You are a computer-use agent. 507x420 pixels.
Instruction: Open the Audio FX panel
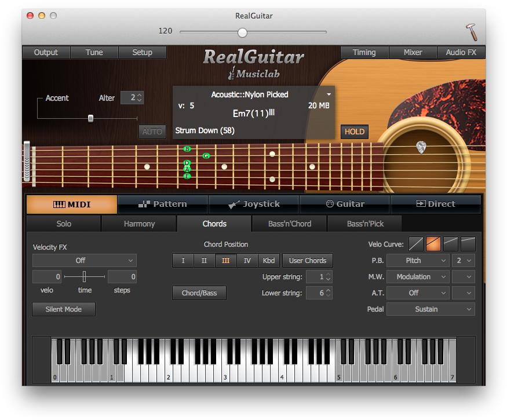pos(461,52)
